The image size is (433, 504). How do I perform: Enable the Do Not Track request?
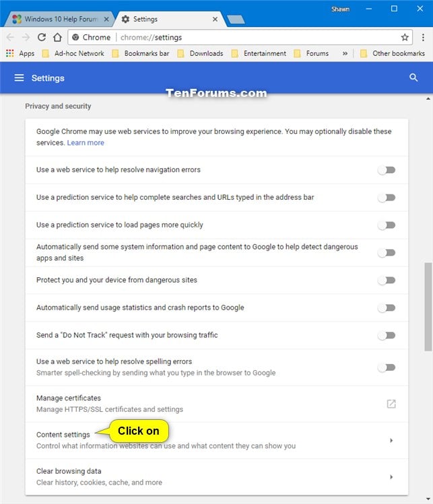pos(387,336)
